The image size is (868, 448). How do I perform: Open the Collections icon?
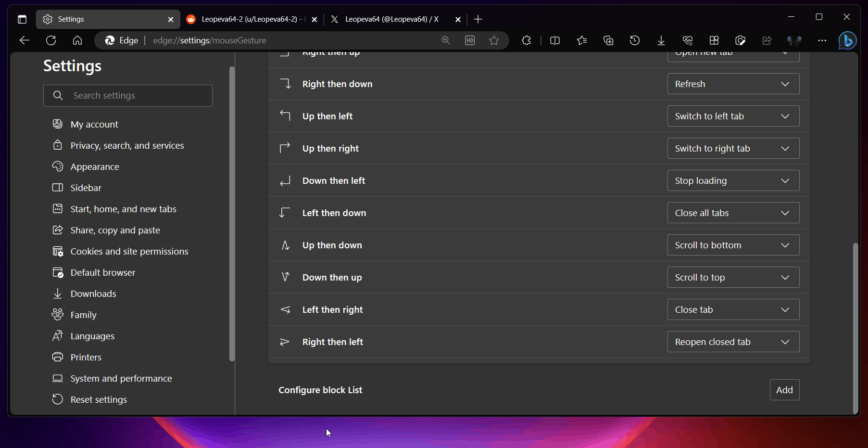pos(608,40)
